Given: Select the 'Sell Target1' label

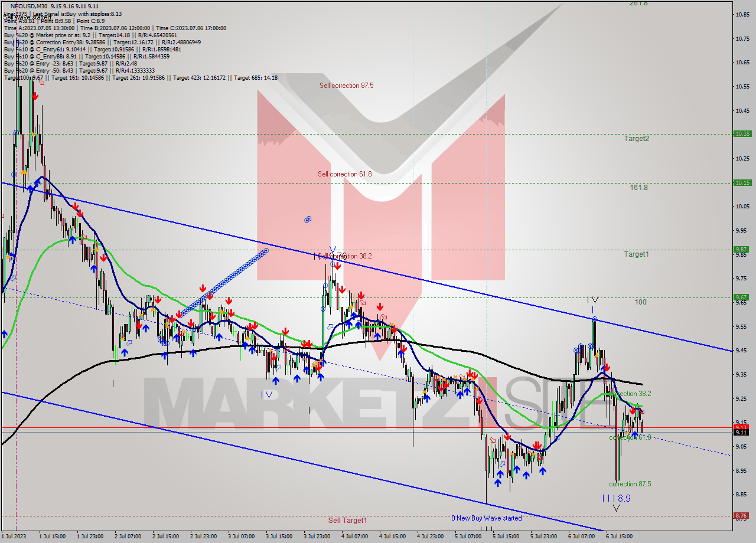Looking at the screenshot, I should pyautogui.click(x=348, y=521).
